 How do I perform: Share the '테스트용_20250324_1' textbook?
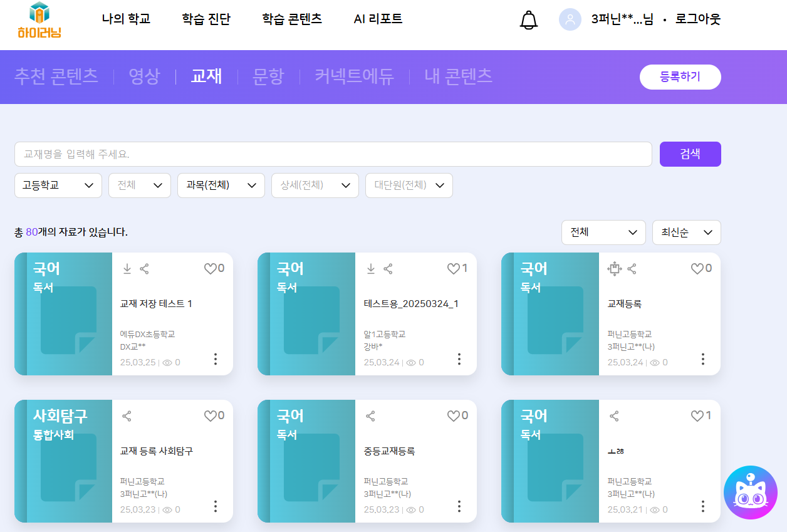coord(388,269)
